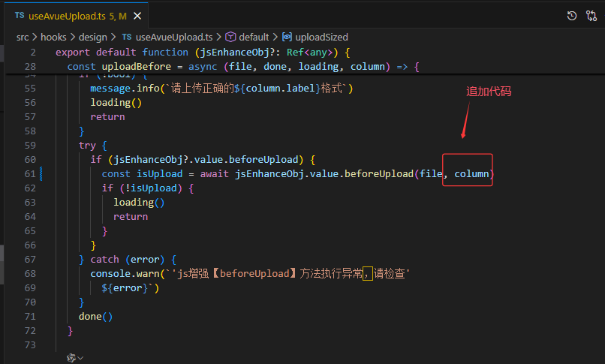Open the src breadcrumb folder
The width and height of the screenshot is (605, 364).
[x=23, y=37]
